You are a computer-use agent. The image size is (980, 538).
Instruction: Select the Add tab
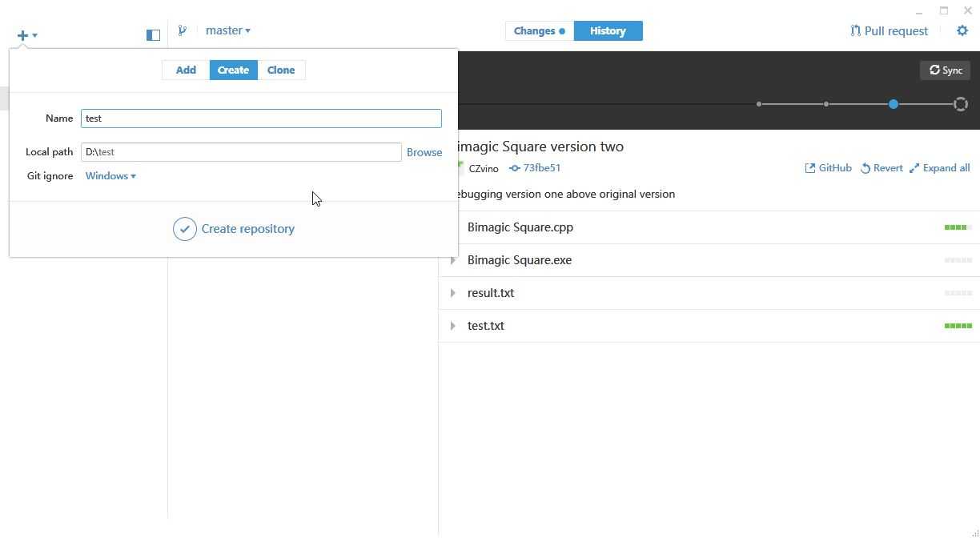[x=186, y=70]
